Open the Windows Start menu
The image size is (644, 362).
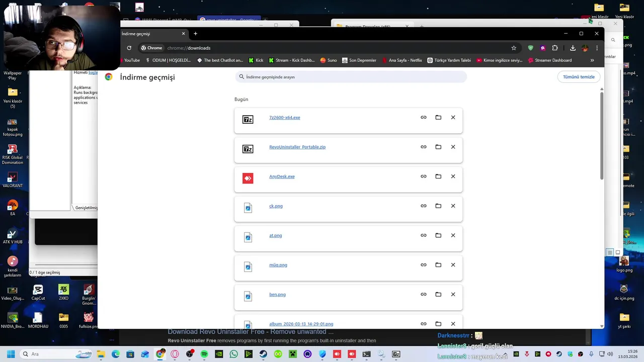(11, 354)
